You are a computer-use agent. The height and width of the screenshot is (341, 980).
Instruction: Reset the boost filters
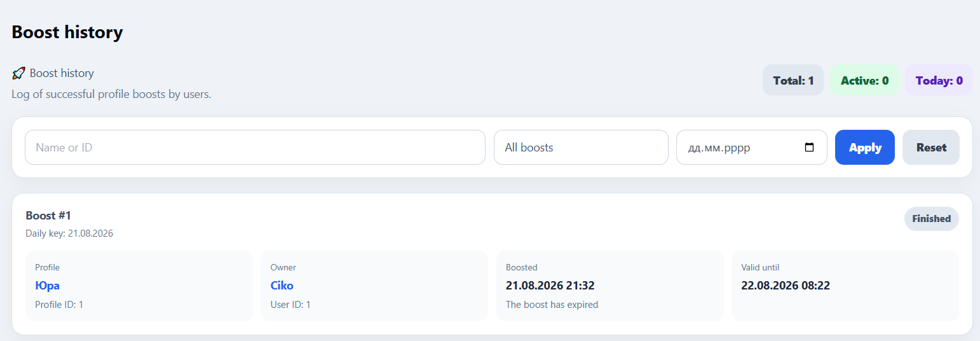[931, 147]
